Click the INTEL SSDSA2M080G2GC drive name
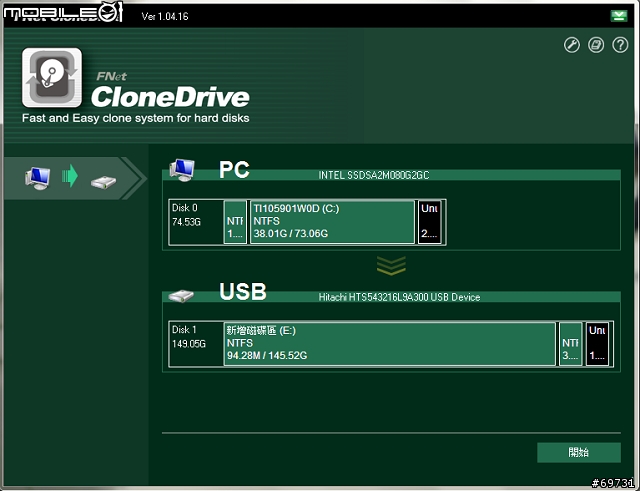The width and height of the screenshot is (640, 491). pos(373,175)
